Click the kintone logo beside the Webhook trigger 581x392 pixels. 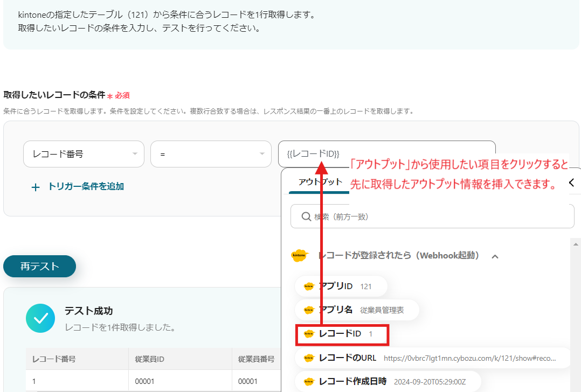pos(299,256)
